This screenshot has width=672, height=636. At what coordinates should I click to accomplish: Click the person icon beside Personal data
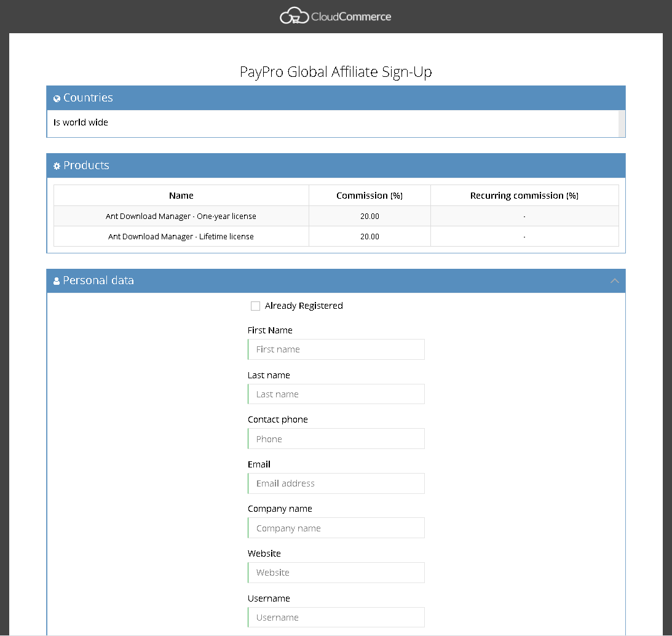pos(56,281)
